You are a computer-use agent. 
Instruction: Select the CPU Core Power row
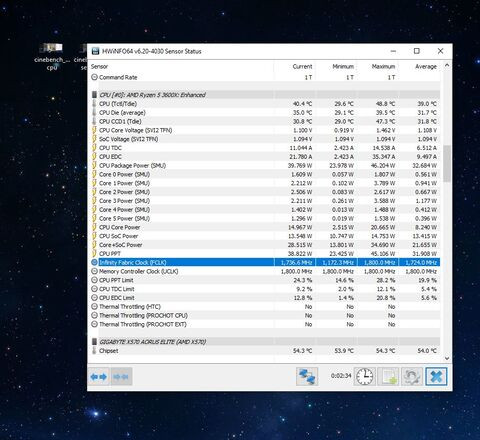pos(265,227)
